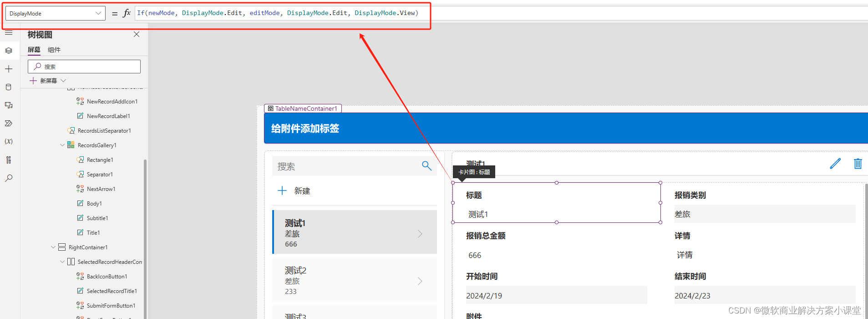Collapse the RightContainer1 tree node
The height and width of the screenshot is (319, 868).
[53, 247]
